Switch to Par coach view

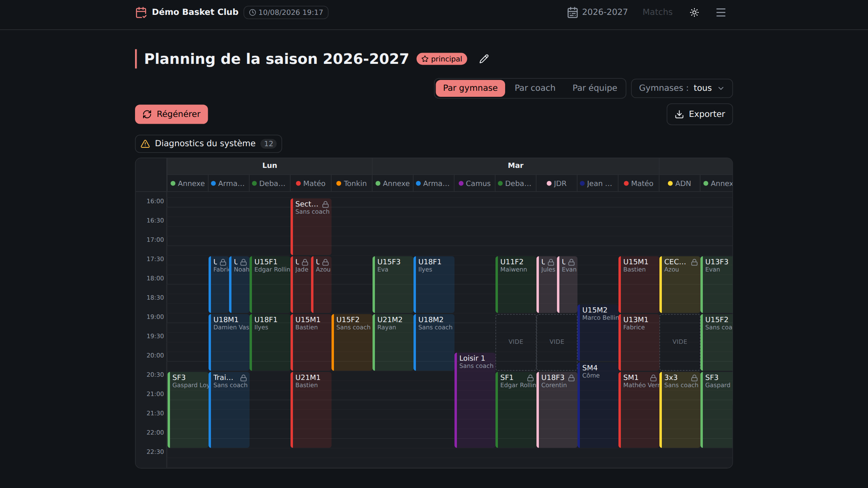(535, 88)
